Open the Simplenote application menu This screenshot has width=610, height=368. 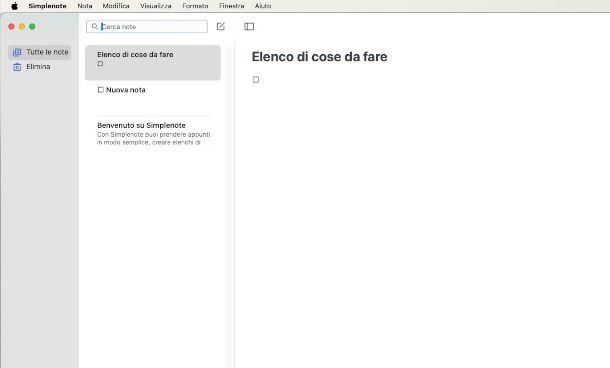(x=47, y=6)
